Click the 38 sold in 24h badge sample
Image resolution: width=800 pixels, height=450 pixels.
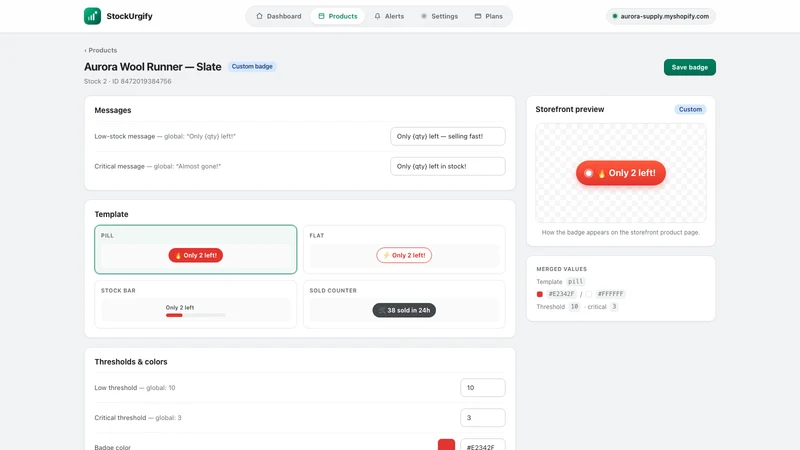tap(404, 310)
